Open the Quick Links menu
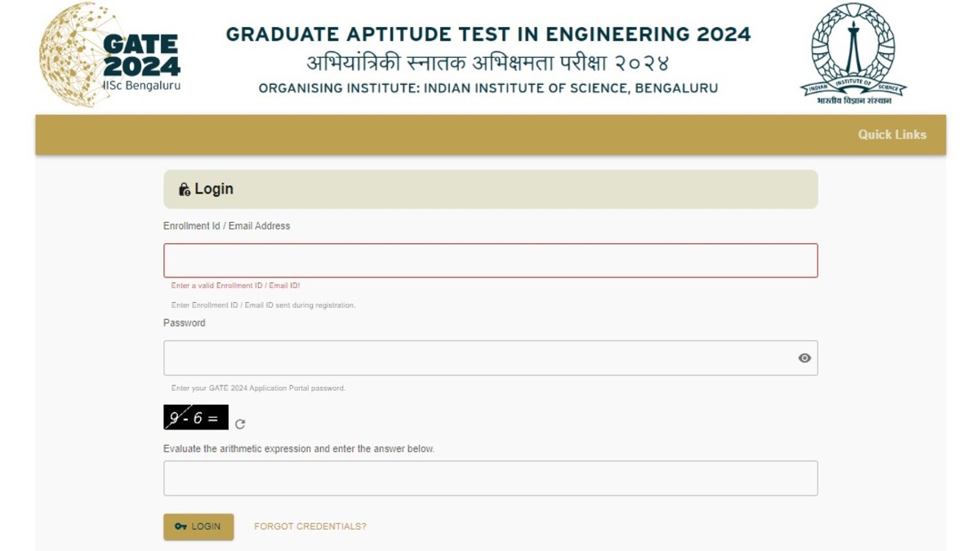Viewport: 980px width, 551px height. [892, 135]
